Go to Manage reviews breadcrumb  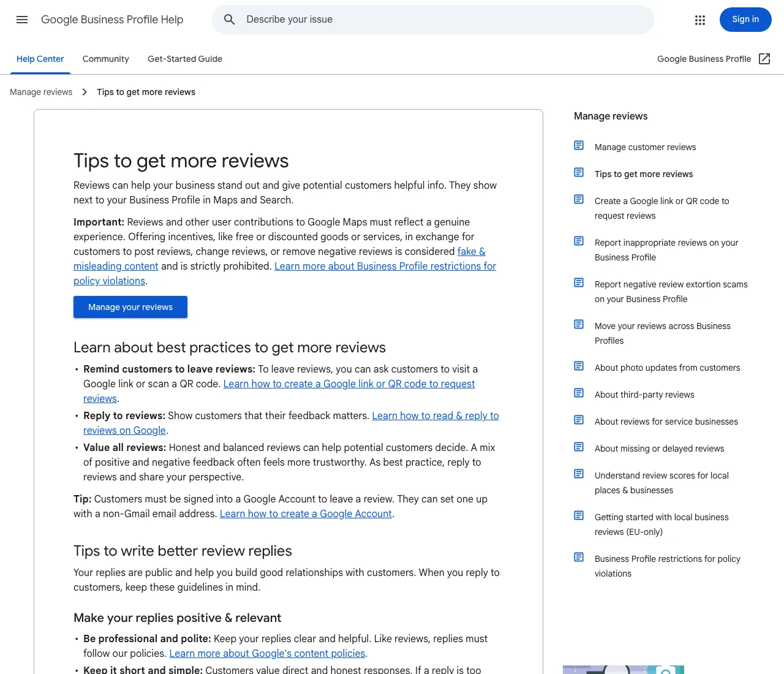click(x=41, y=92)
